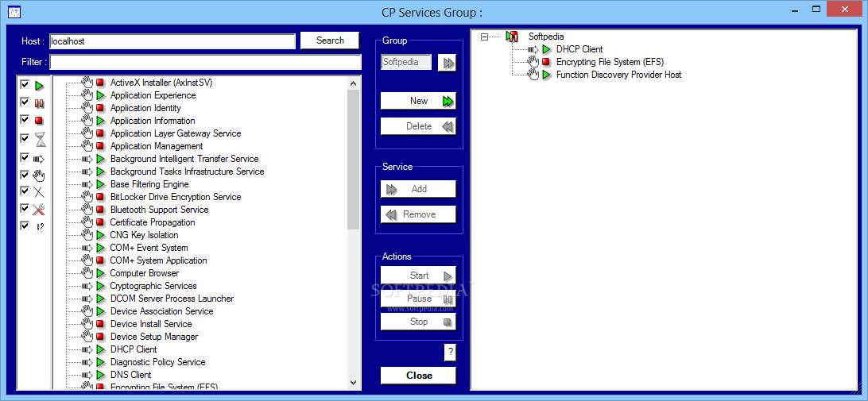Click the green running icon of CNG Key Isolation
This screenshot has height=401, width=868.
(100, 235)
